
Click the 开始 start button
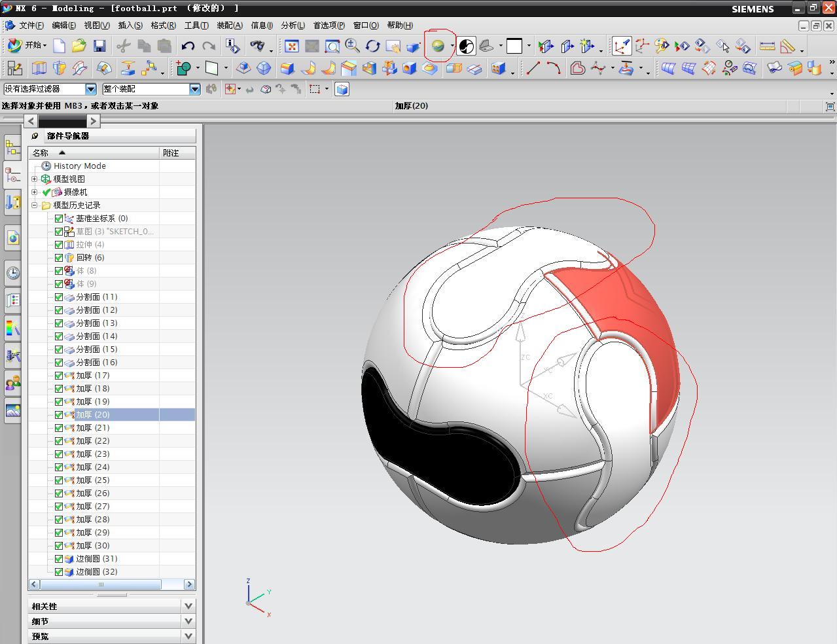point(27,46)
